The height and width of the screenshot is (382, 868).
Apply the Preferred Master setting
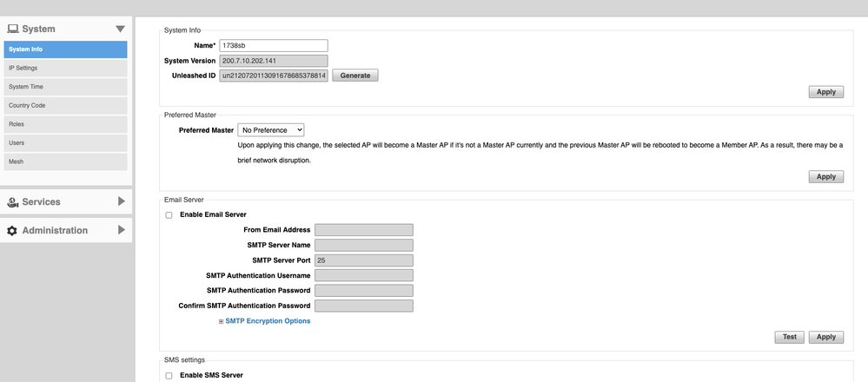tap(825, 176)
